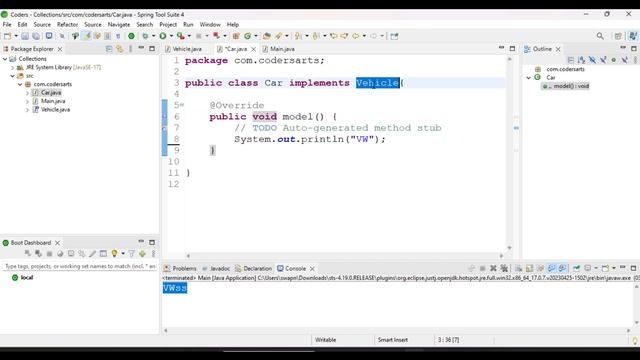Open the Navigate menu

click(119, 24)
